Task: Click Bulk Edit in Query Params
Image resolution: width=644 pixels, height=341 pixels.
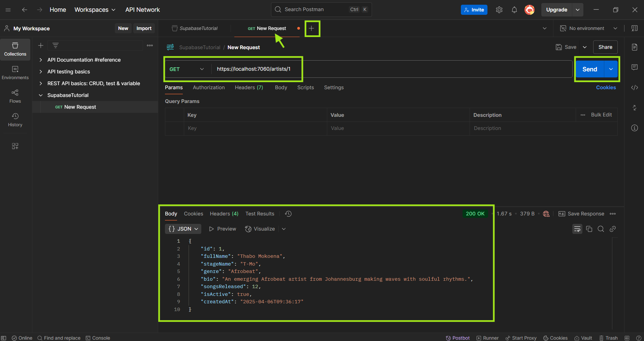Action: (601, 115)
